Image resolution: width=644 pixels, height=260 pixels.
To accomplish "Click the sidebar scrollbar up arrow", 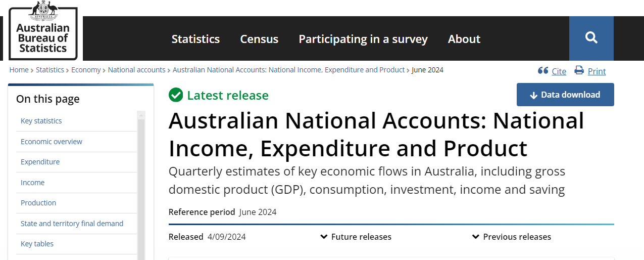I will tap(141, 115).
